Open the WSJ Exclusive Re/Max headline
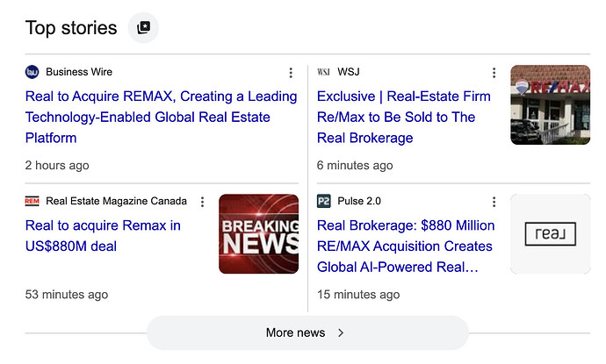 (x=404, y=117)
